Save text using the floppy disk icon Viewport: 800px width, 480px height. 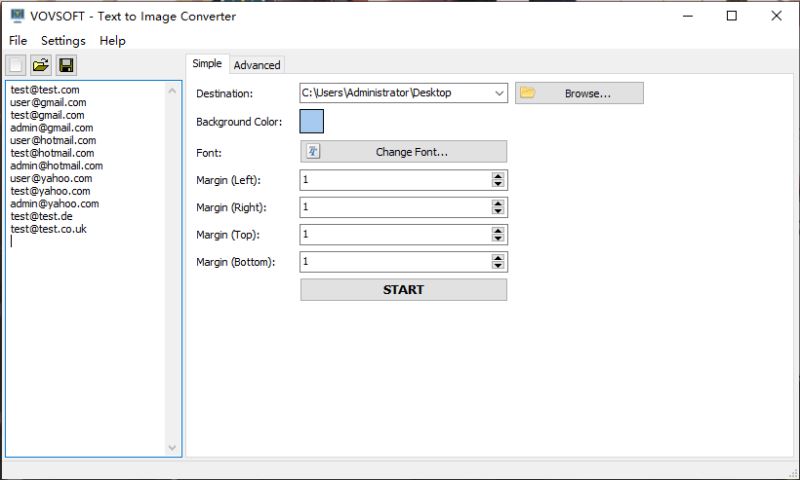pos(66,65)
